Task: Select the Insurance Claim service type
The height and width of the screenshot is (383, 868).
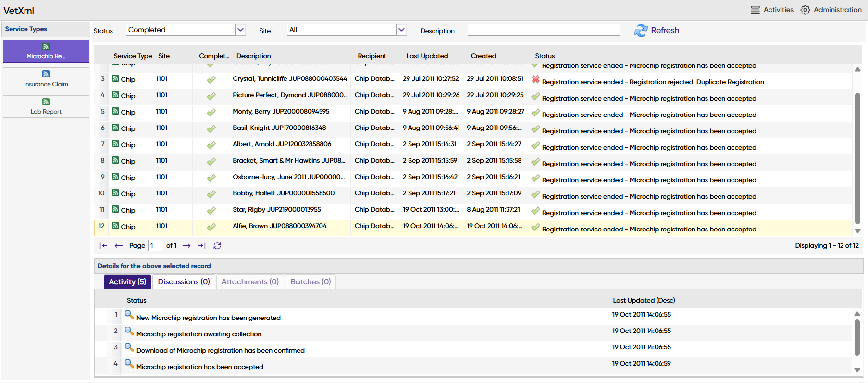Action: [46, 79]
